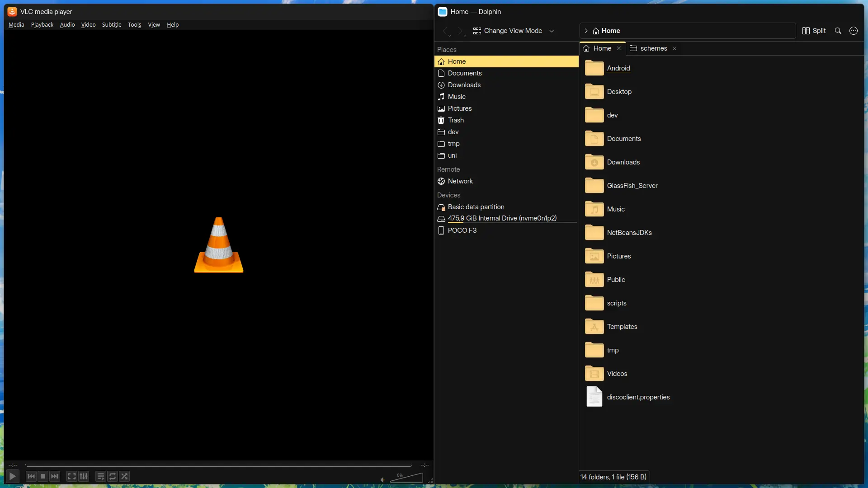868x488 pixels.
Task: Go back in Dolphin navigation
Action: (445, 31)
